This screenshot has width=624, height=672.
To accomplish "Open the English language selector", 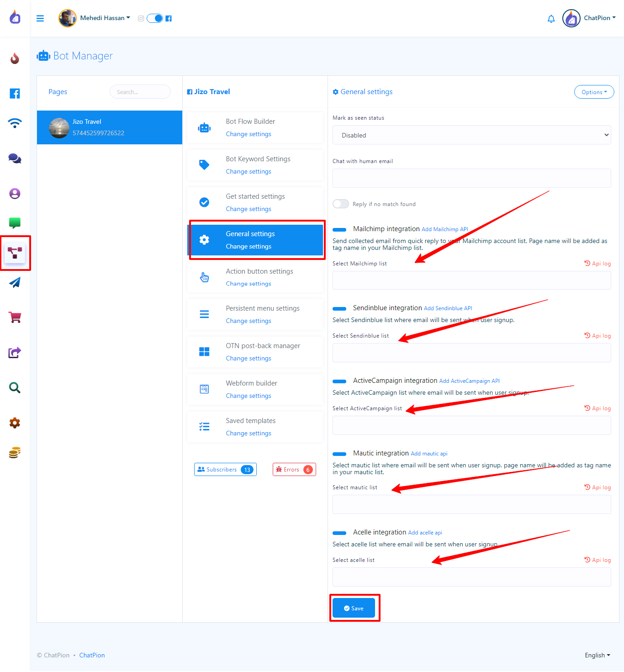I will point(597,655).
